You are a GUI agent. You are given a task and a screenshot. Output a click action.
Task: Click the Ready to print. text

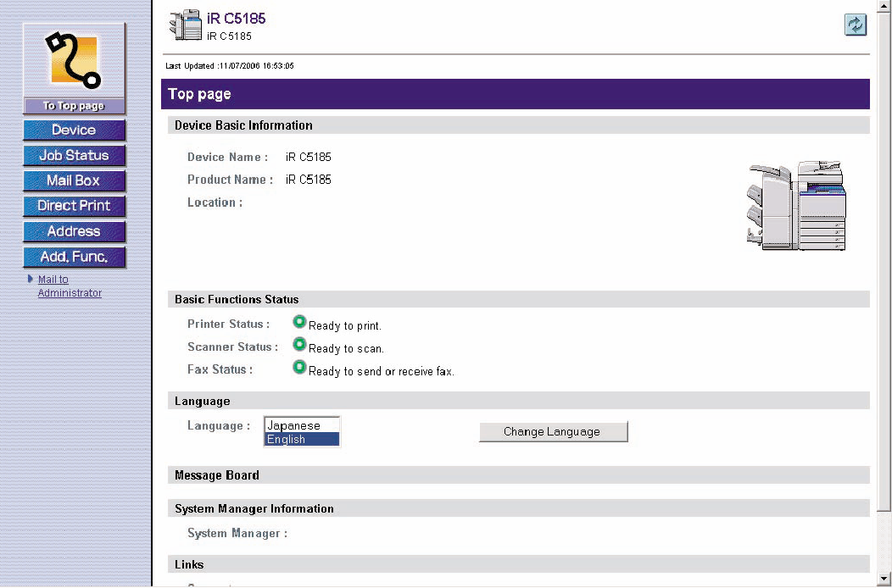(345, 326)
